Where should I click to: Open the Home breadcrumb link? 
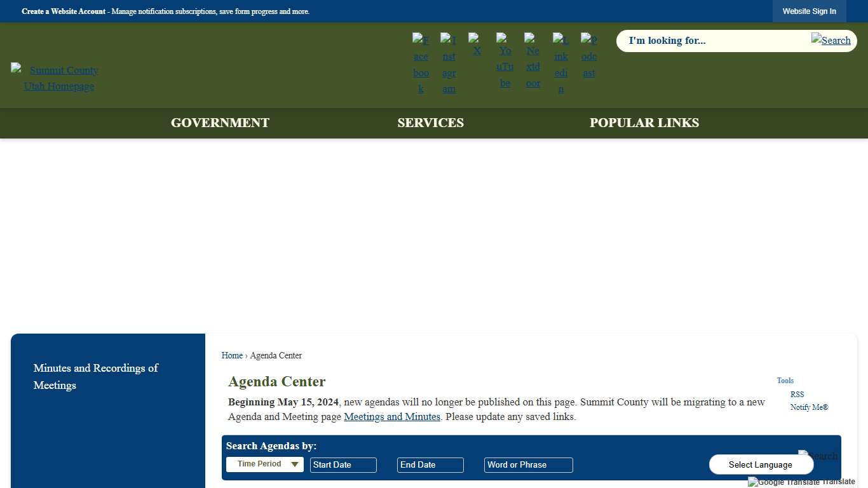tap(232, 355)
